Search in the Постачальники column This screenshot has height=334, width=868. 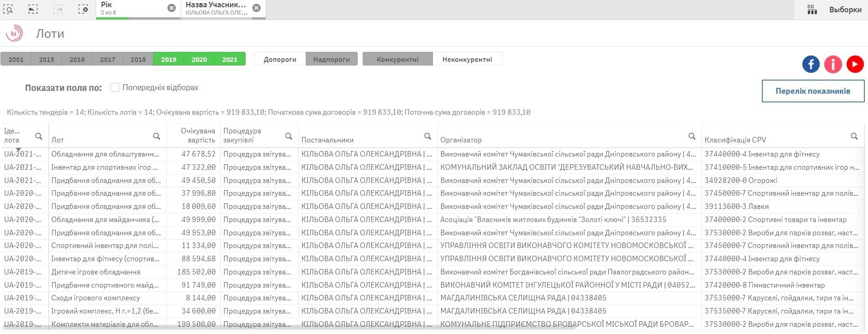point(427,136)
